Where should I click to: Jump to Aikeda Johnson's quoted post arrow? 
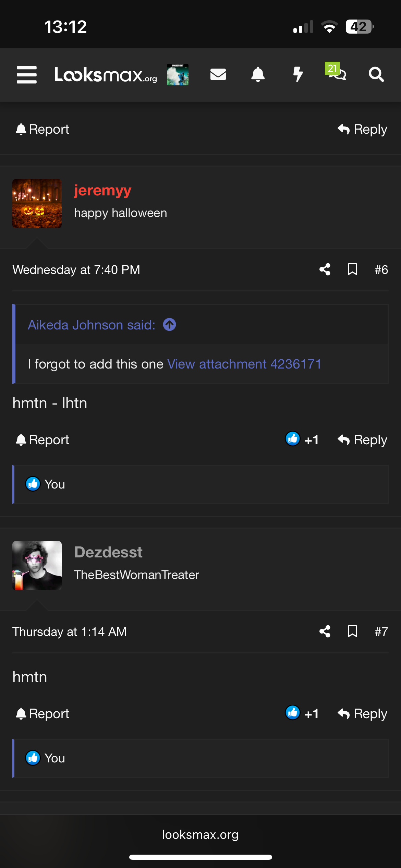click(x=169, y=325)
